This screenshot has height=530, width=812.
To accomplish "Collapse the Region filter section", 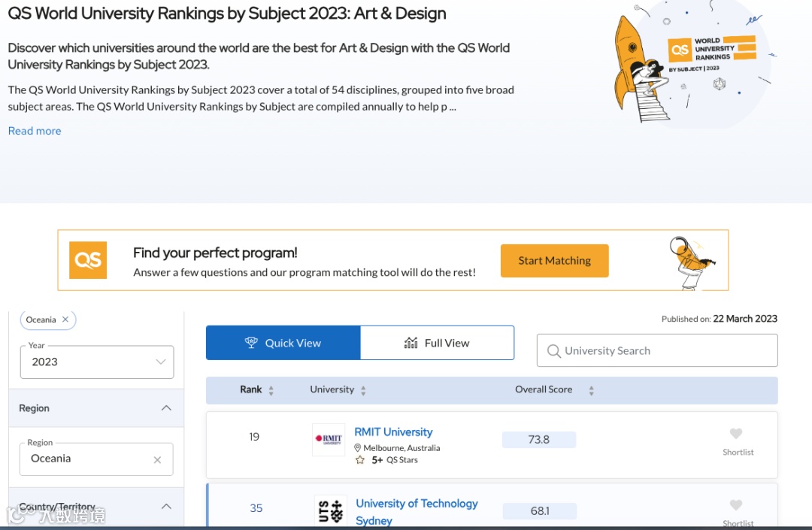I will pyautogui.click(x=166, y=408).
